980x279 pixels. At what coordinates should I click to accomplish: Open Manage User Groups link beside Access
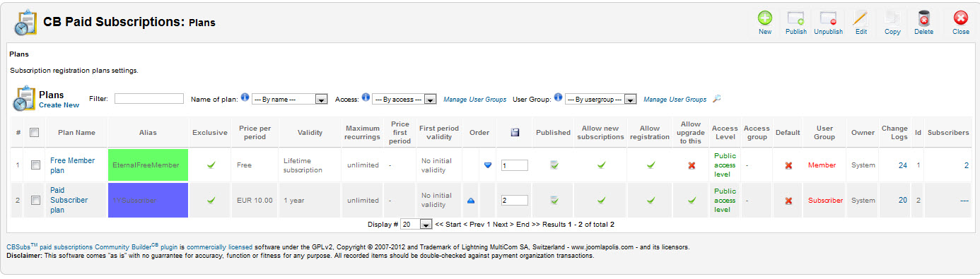pyautogui.click(x=475, y=100)
